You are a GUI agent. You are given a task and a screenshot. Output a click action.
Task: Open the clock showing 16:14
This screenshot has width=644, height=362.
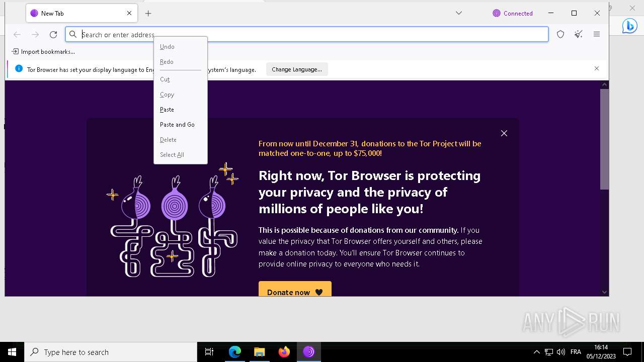pyautogui.click(x=600, y=352)
